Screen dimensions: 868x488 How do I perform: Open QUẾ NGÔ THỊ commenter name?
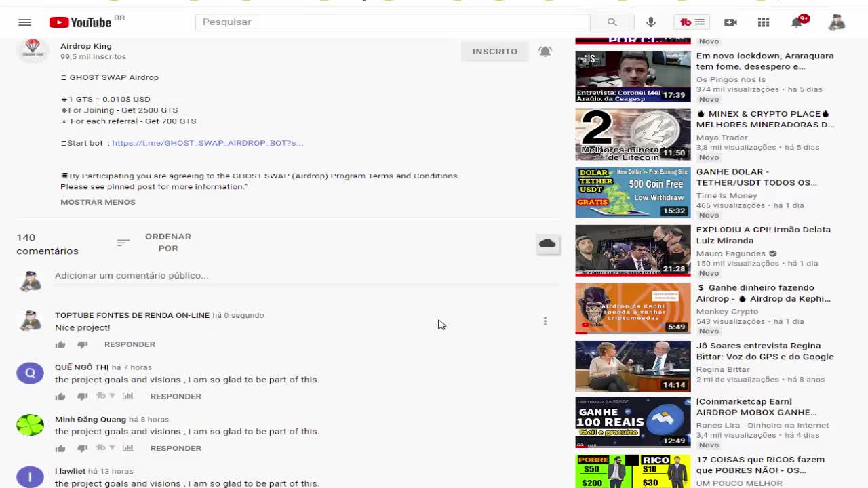(x=81, y=367)
